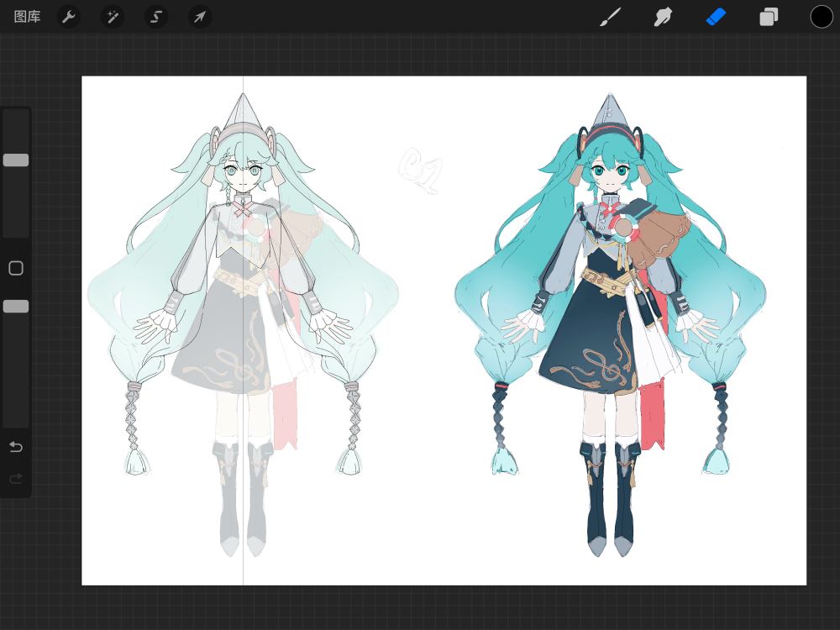Tap the square Modify button in sidebar

pos(16,268)
